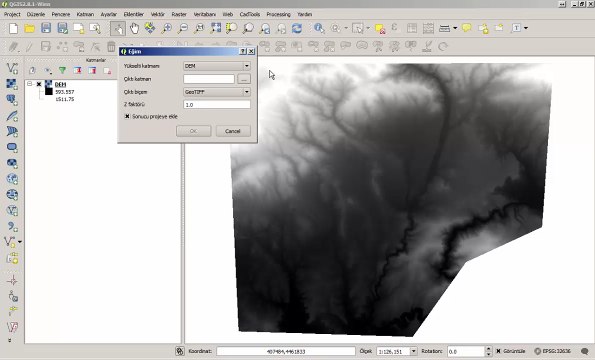Viewport: 595px width, 360px height.
Task: Click the Çıktı katmanı input field
Action: [x=209, y=79]
